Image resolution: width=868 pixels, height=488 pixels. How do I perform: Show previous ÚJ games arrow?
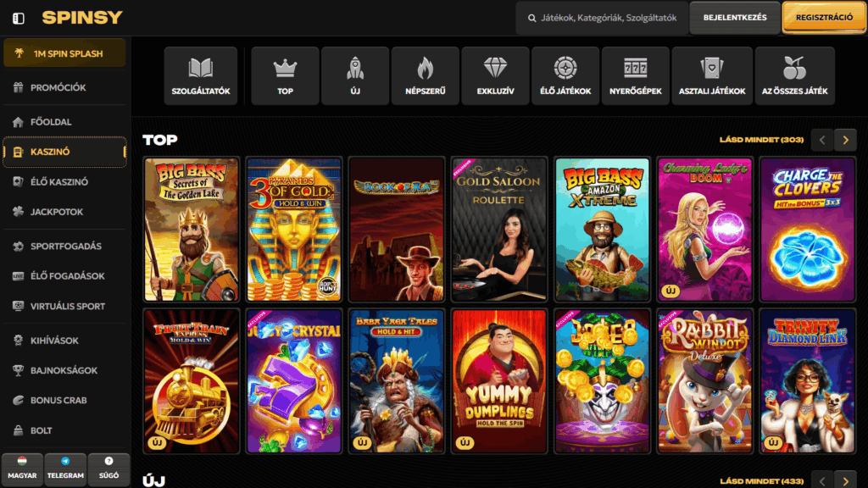pyautogui.click(x=822, y=480)
